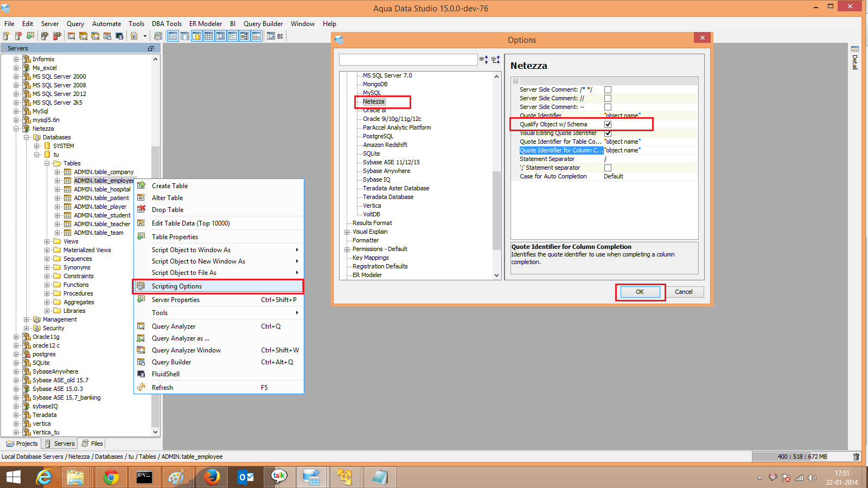Viewport: 868px width, 488px height.
Task: Select Scripting Options from the context menu
Action: click(218, 286)
